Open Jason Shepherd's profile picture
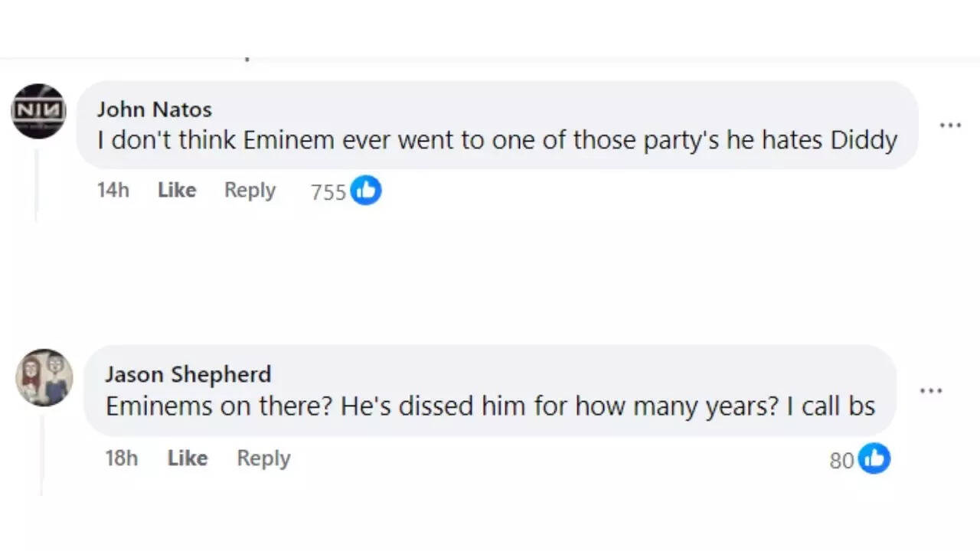980x551 pixels. [x=44, y=378]
